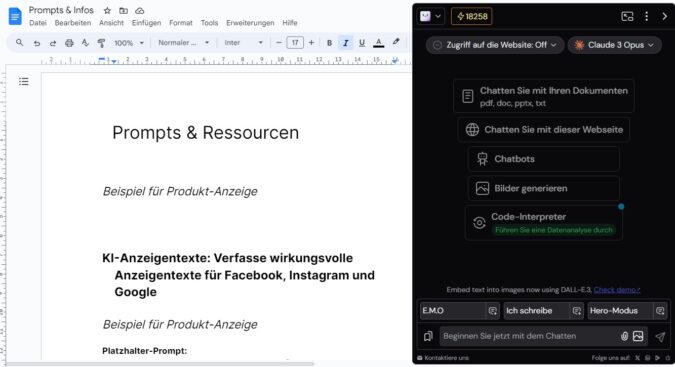
Task: Move document using folder icon
Action: pos(124,11)
